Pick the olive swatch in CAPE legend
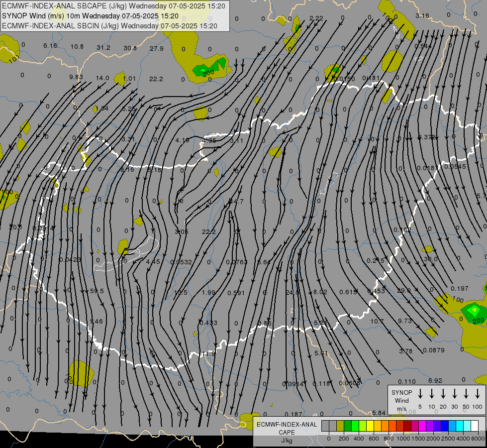 340,426
